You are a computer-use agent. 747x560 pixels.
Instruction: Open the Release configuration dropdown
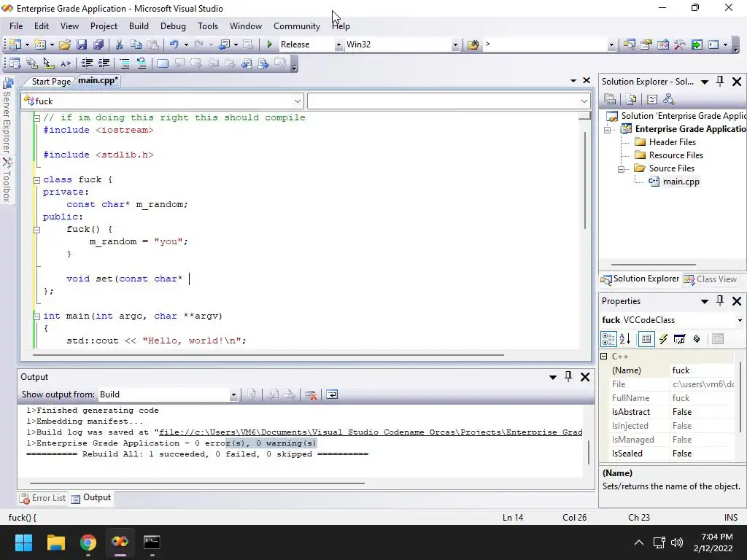[338, 44]
